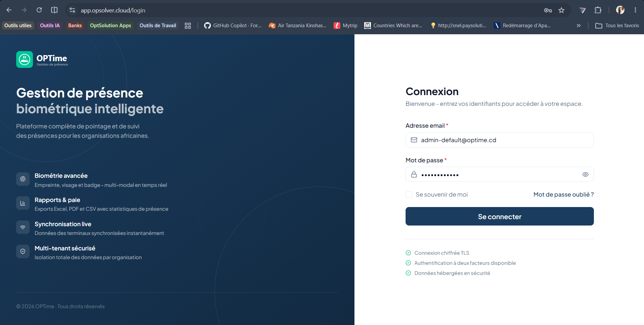Expand hidden bookmarks with double chevron
644x325 pixels.
(x=578, y=26)
